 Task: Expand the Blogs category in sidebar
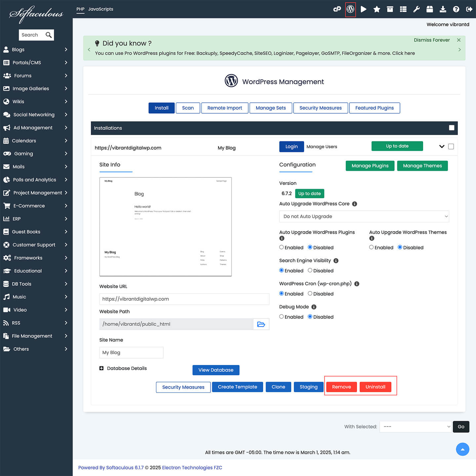(66, 50)
